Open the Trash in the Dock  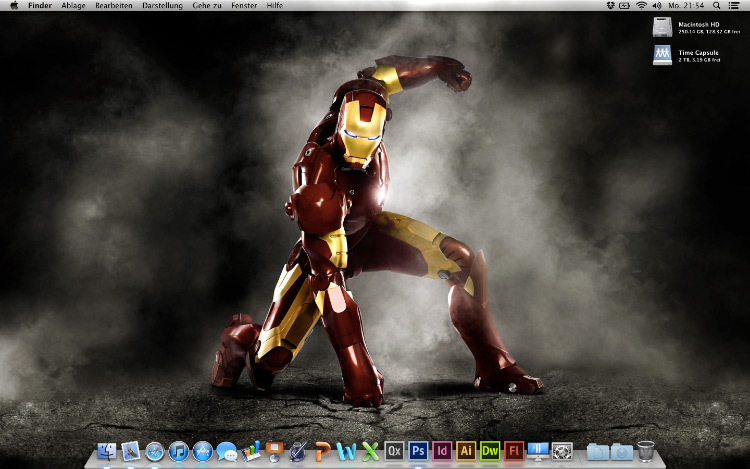click(x=646, y=451)
